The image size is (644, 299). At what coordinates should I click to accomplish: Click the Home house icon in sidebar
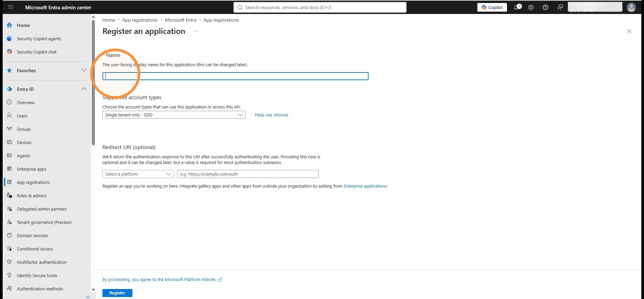click(x=9, y=25)
